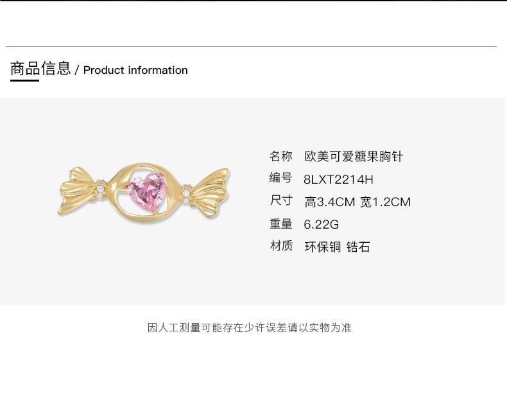
Task: Click the left gold bow of brooch
Action: (x=79, y=191)
